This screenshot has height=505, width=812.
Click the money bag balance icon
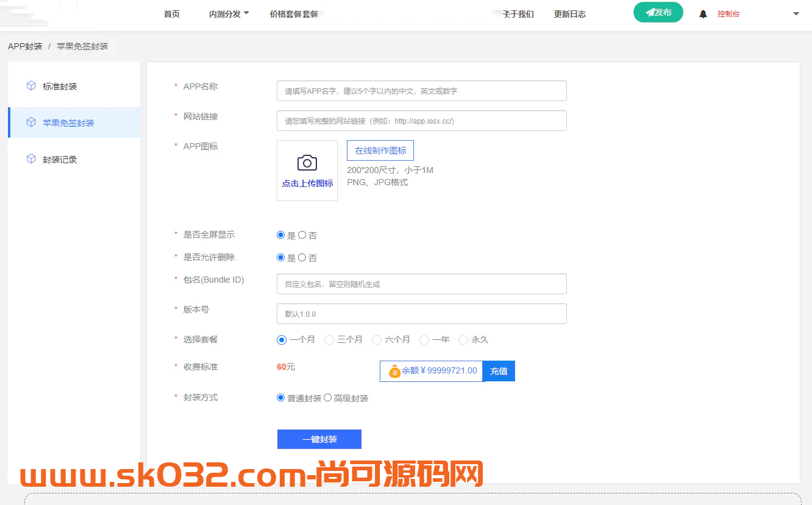click(x=394, y=371)
